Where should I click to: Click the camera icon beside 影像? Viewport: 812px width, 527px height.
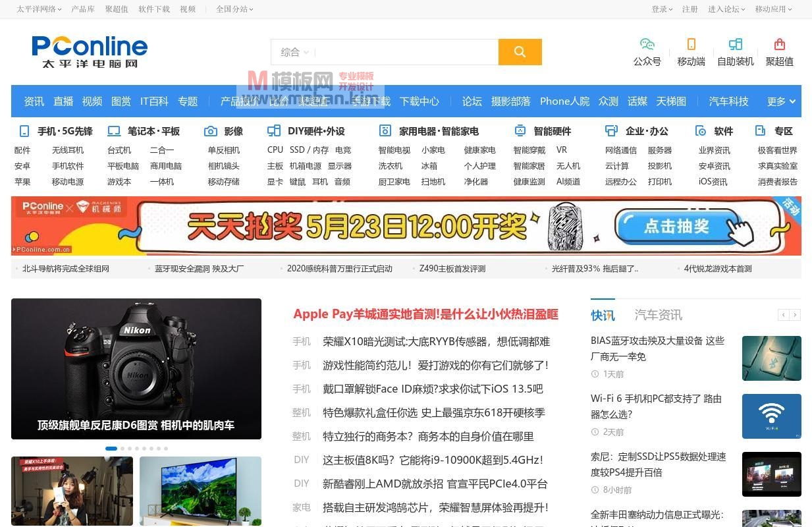(211, 130)
